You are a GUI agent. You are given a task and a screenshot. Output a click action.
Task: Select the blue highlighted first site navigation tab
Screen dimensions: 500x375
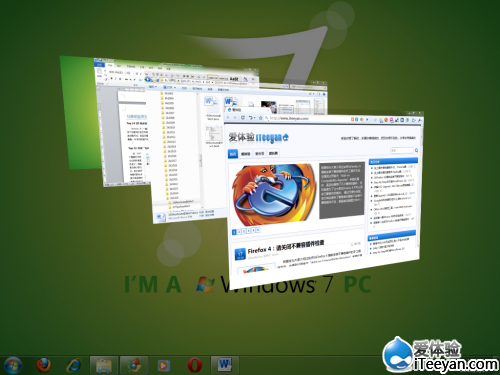(233, 153)
